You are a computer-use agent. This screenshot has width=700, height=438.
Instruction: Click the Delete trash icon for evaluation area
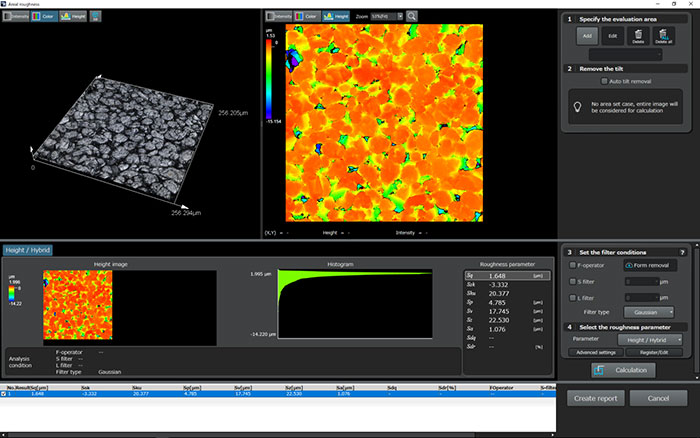click(x=639, y=36)
